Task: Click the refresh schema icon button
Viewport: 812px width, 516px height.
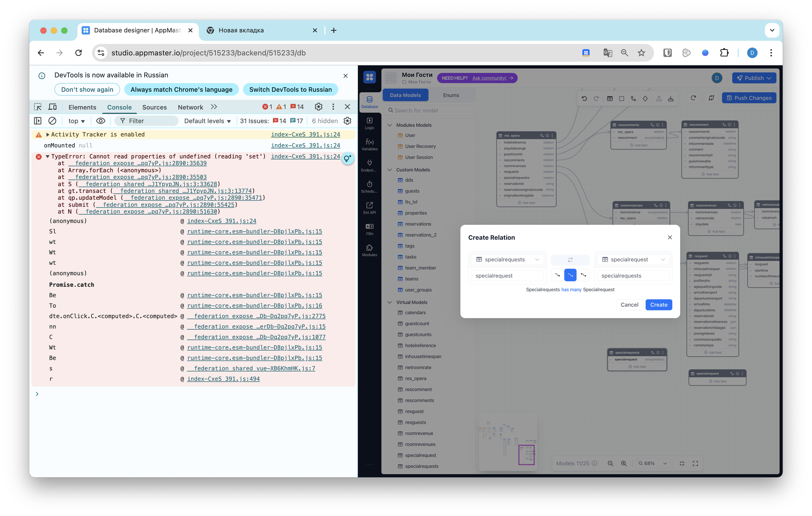Action: click(x=693, y=98)
